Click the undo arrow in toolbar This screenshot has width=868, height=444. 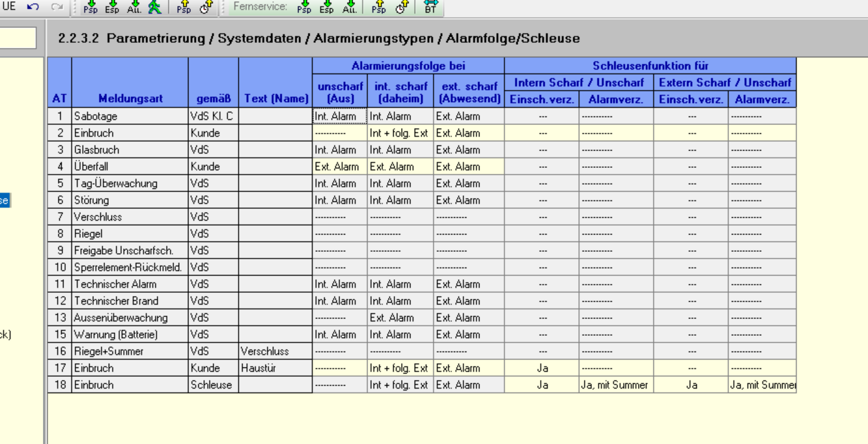coord(33,7)
